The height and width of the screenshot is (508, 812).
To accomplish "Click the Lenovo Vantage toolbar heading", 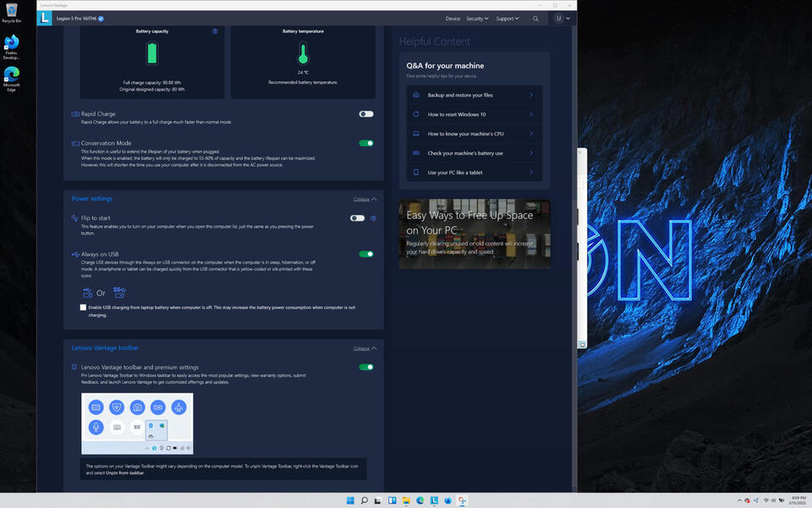I will tap(105, 348).
